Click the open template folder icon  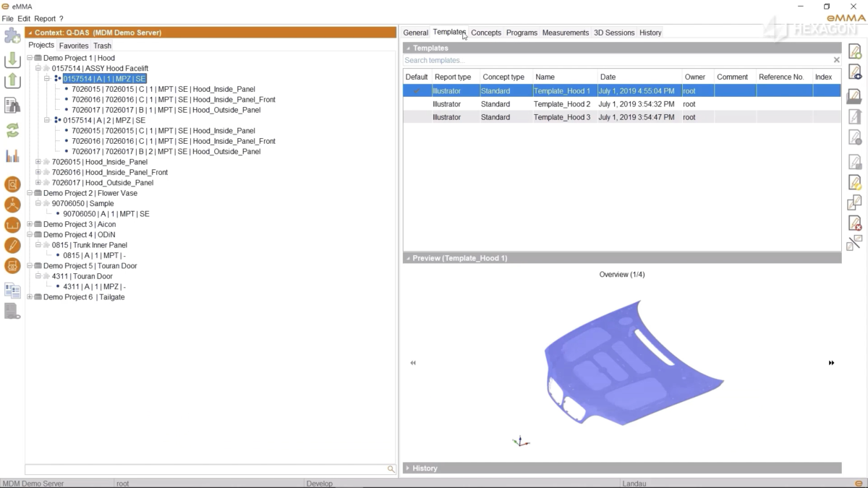tap(854, 96)
